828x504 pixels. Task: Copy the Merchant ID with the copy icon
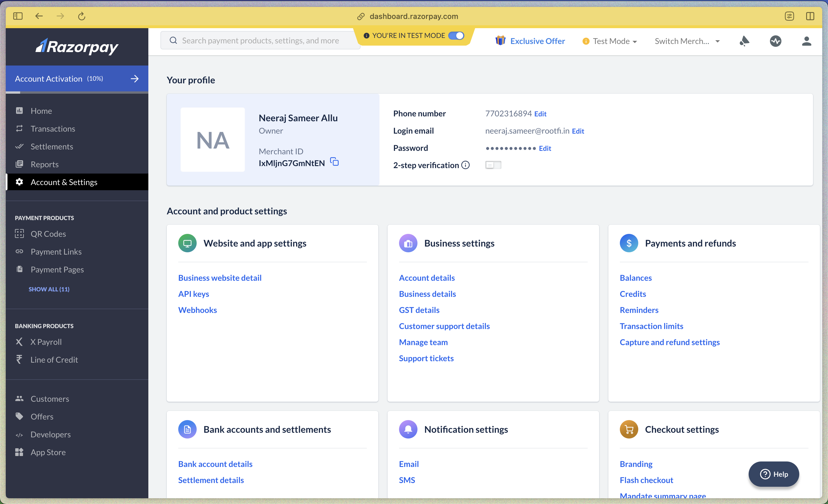(x=334, y=162)
